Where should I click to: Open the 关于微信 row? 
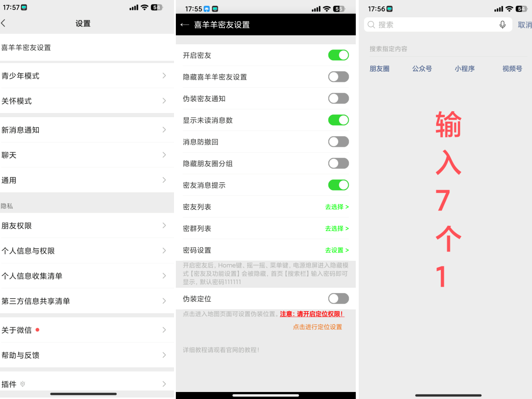click(x=87, y=330)
